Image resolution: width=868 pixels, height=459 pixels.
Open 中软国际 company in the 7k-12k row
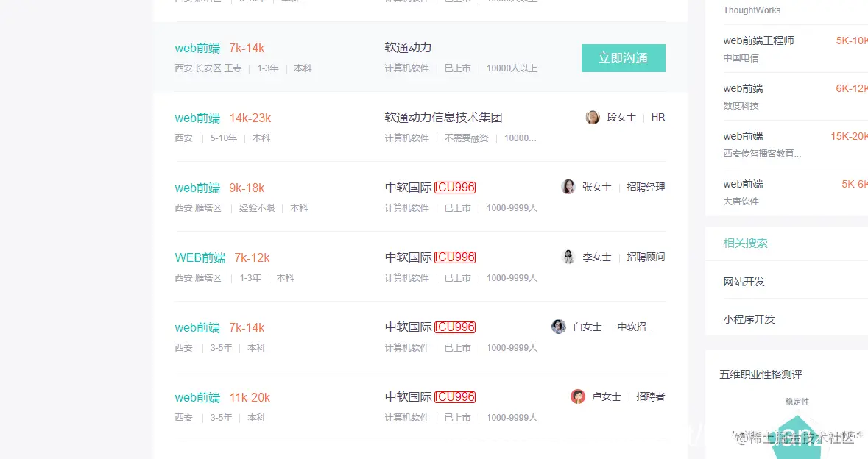pos(408,257)
